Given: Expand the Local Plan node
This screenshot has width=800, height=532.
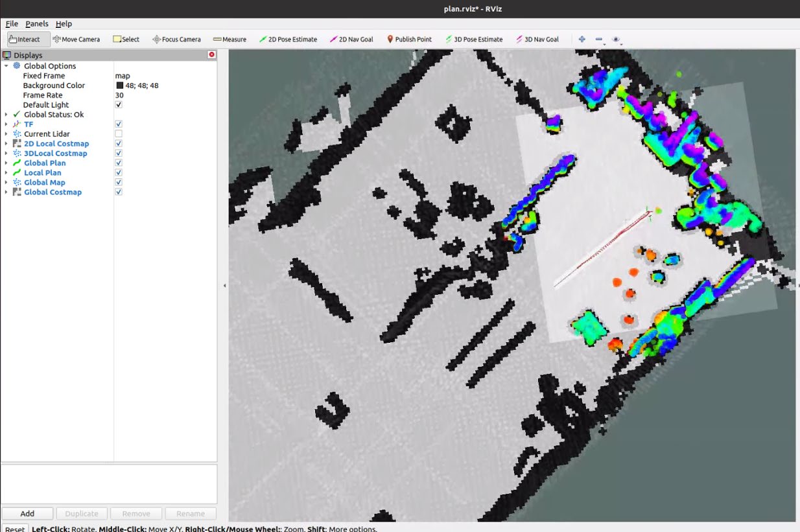Looking at the screenshot, I should coord(6,173).
